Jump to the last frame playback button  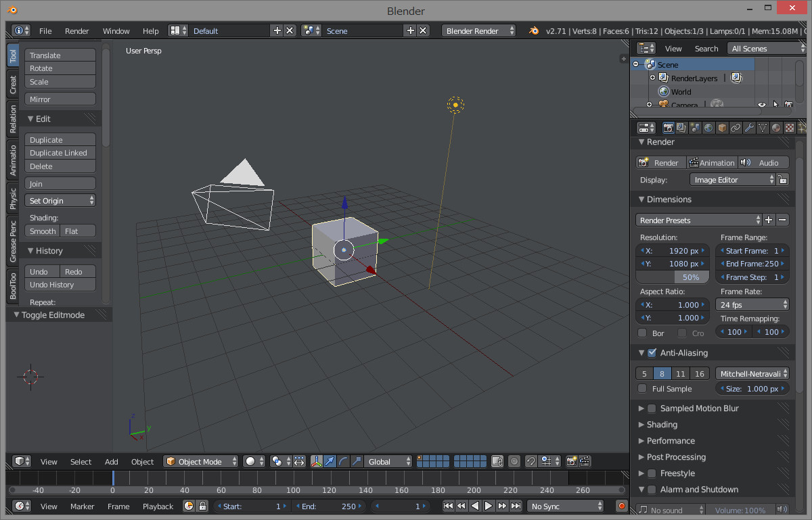[516, 506]
